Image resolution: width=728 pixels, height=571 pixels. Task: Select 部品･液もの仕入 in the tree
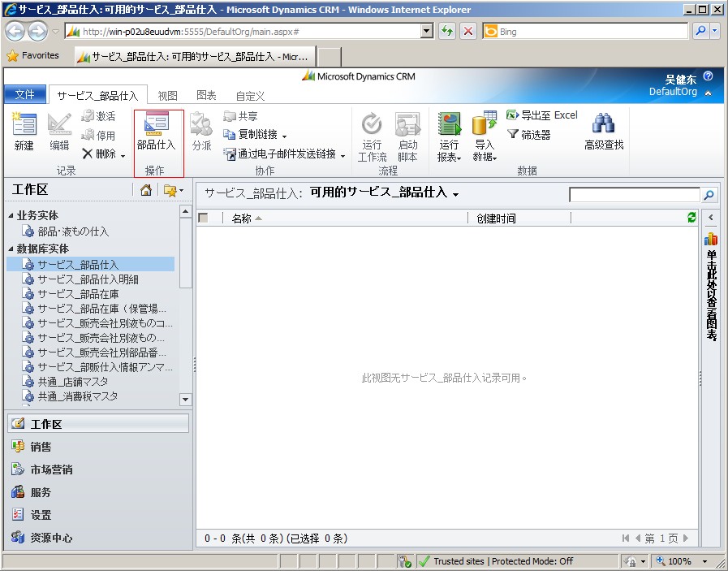coord(66,231)
